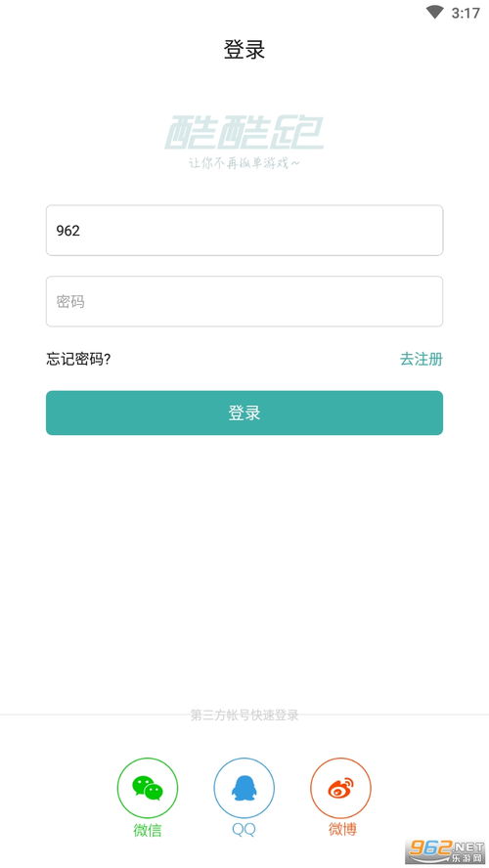Click the green 登录 button

tap(244, 412)
